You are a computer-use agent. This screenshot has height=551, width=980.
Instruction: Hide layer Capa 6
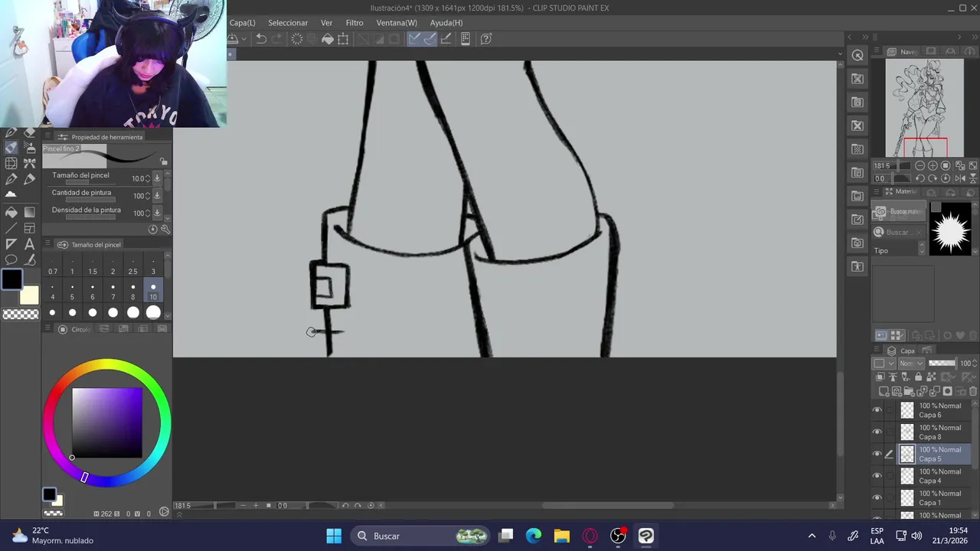click(x=877, y=410)
